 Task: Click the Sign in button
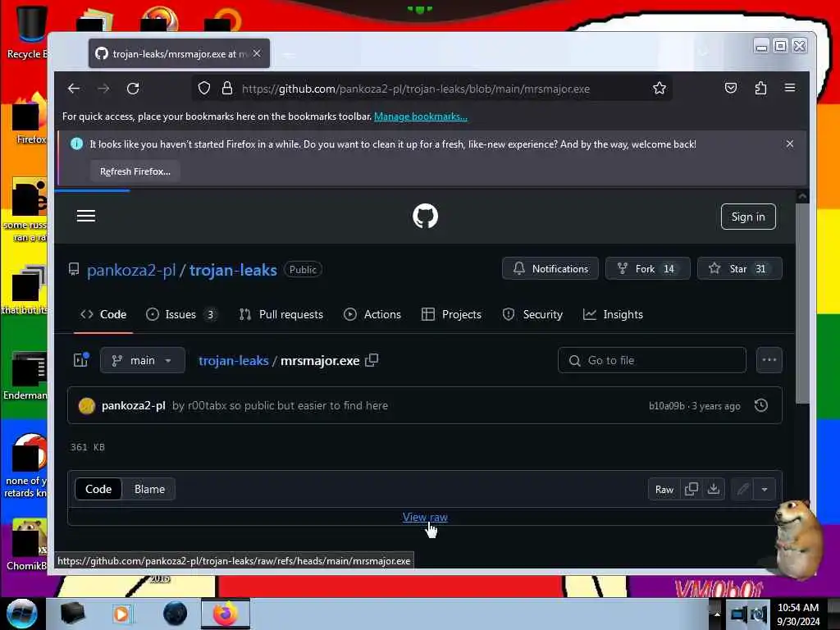(748, 217)
